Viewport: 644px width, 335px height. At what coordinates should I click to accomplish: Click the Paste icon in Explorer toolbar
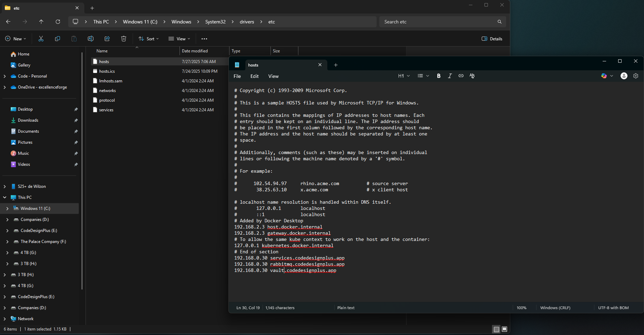[x=74, y=39]
